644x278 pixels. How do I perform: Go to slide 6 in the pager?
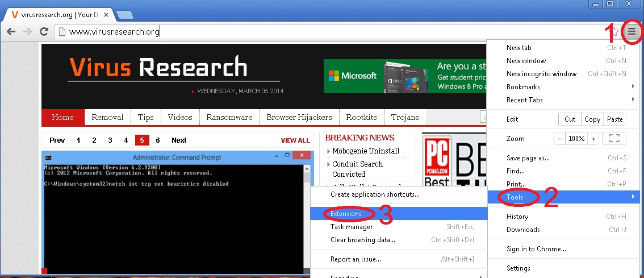click(x=157, y=140)
